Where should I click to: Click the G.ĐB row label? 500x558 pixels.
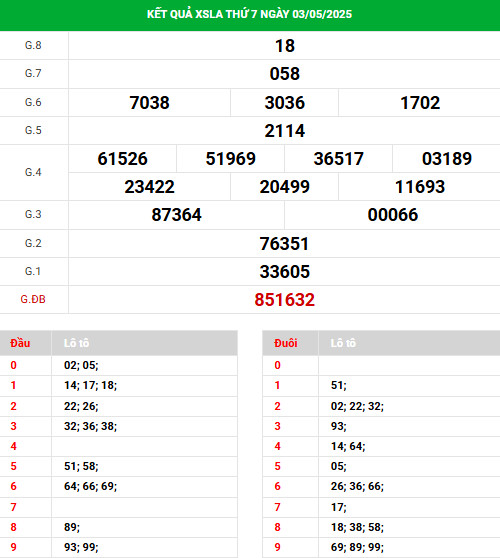coord(33,299)
